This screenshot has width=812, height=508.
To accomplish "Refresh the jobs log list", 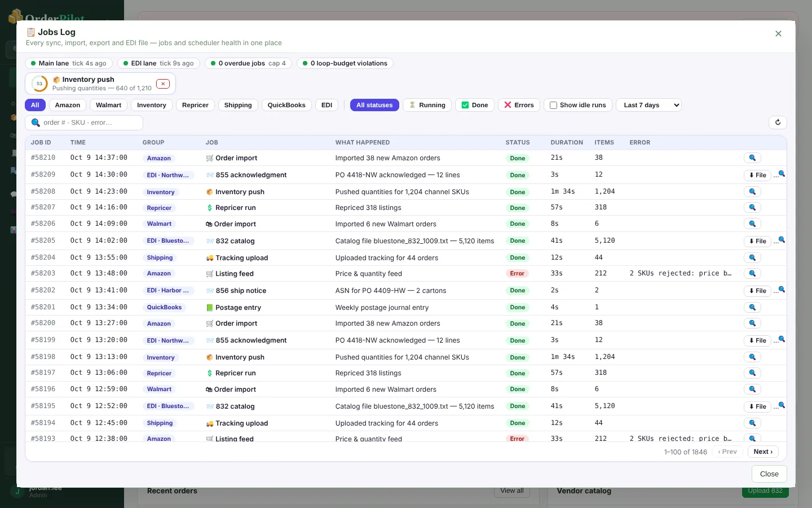I will 778,122.
